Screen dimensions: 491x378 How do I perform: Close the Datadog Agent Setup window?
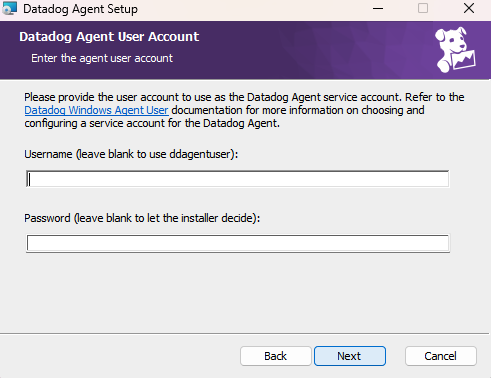(469, 8)
